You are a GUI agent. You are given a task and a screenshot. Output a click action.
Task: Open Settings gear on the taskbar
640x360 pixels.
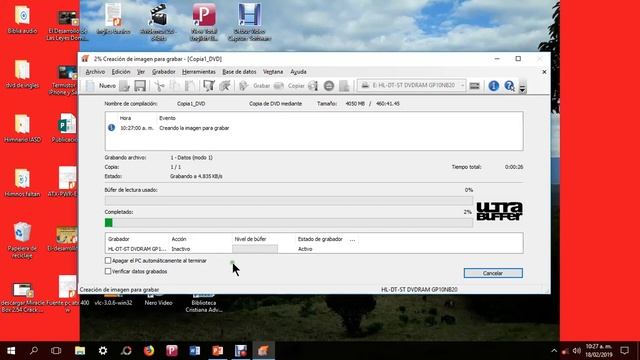pyautogui.click(x=103, y=351)
